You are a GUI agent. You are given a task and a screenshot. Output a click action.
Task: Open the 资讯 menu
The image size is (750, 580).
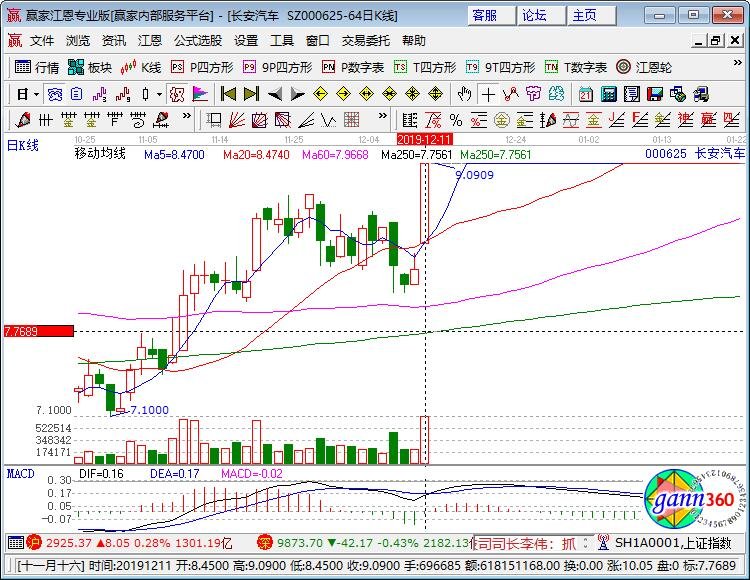(x=114, y=41)
